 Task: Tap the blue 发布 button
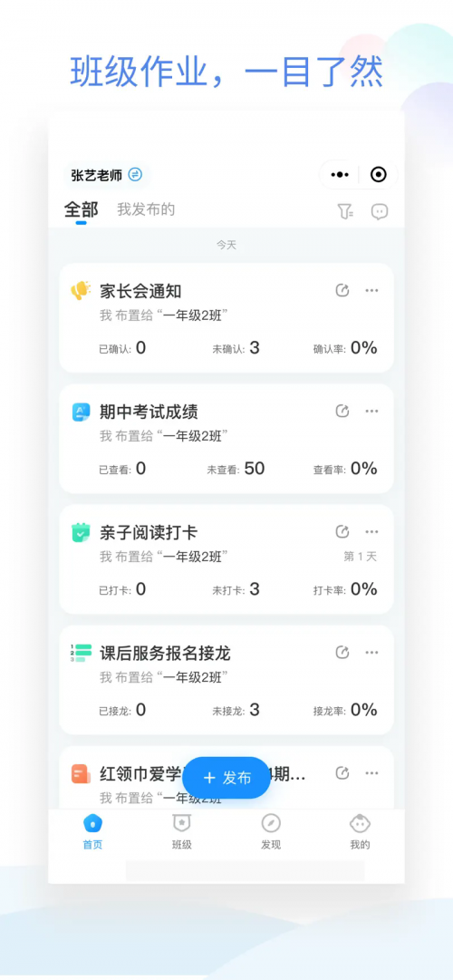tap(226, 778)
